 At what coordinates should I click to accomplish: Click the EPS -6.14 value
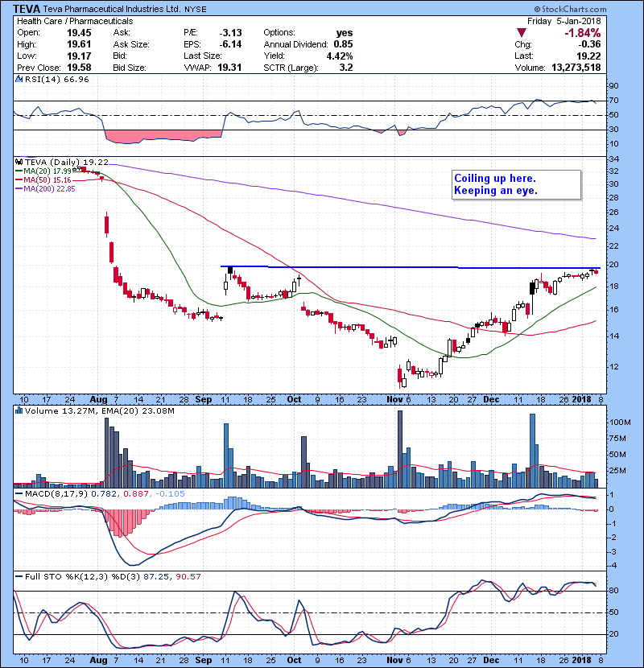230,44
